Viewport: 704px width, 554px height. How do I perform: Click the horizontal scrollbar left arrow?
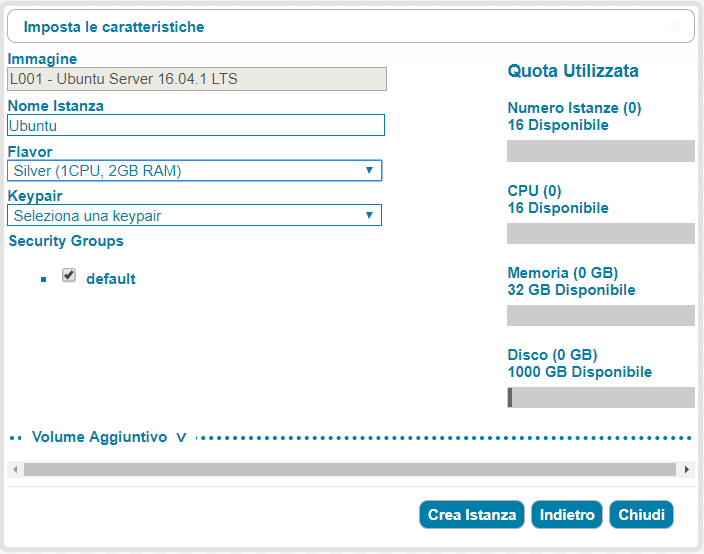15,470
